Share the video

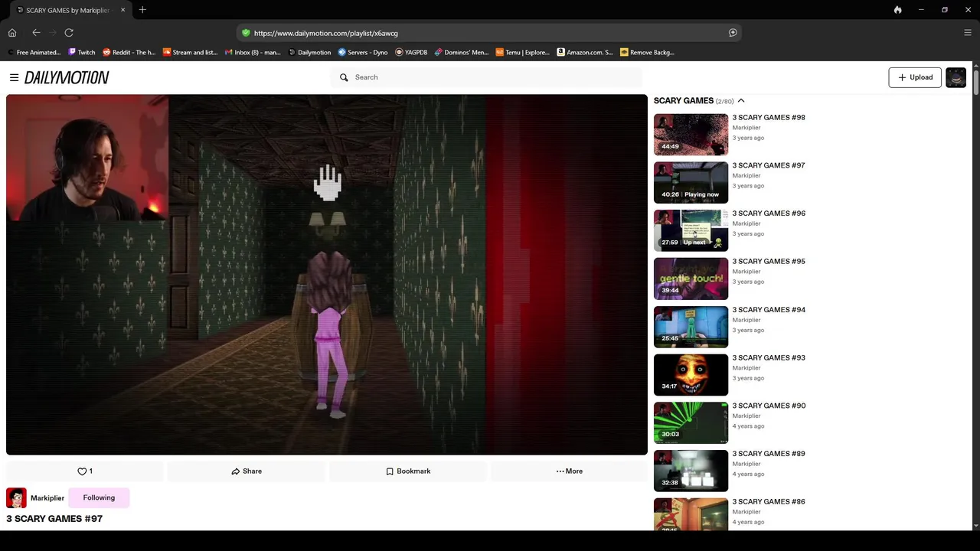coord(247,471)
